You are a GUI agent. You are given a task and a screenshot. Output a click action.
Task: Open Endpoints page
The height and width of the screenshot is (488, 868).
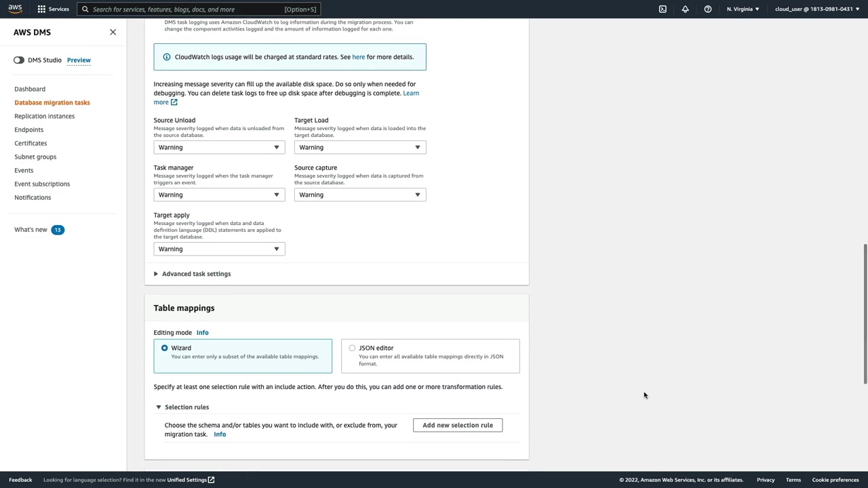coord(28,129)
